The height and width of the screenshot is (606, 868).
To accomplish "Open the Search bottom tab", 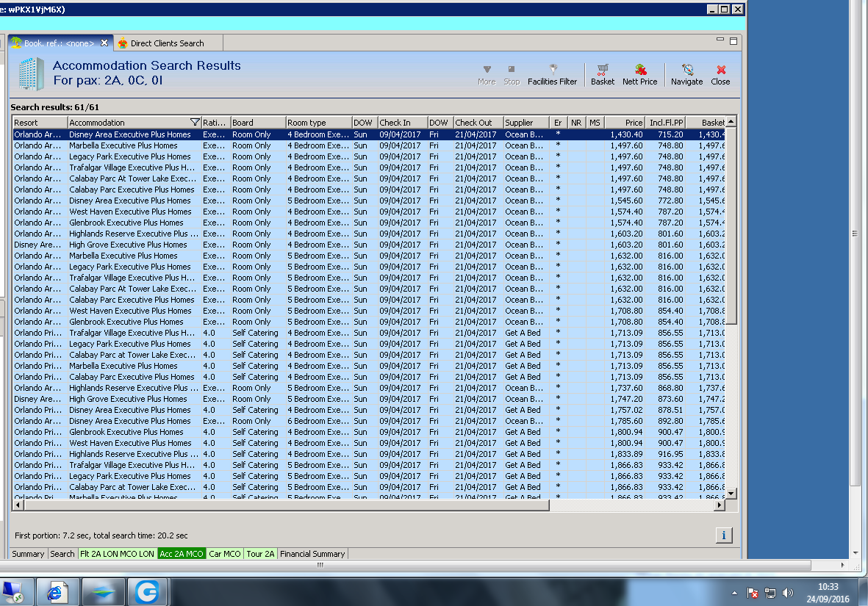I will [62, 553].
